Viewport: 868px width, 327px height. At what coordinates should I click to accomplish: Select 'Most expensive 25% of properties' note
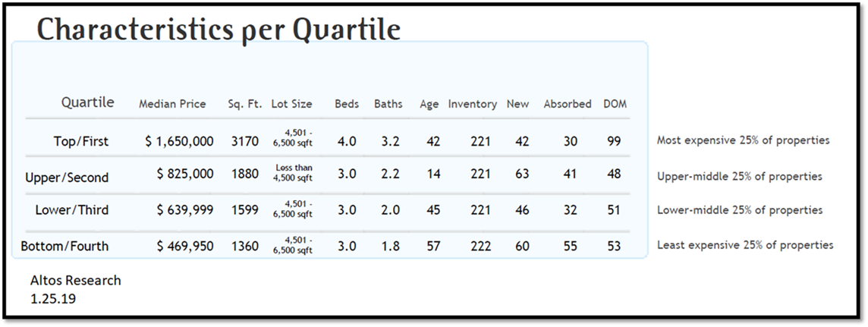click(x=743, y=140)
